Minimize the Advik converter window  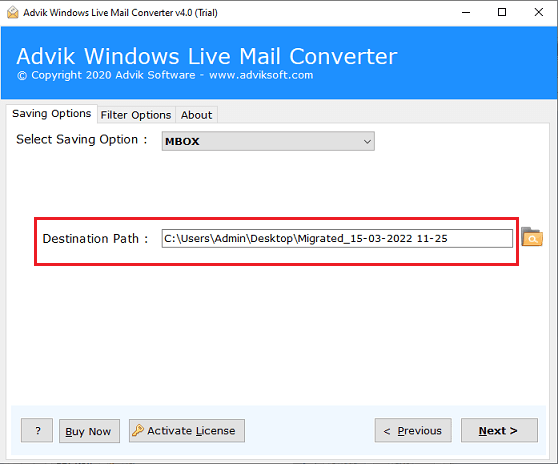(x=466, y=12)
